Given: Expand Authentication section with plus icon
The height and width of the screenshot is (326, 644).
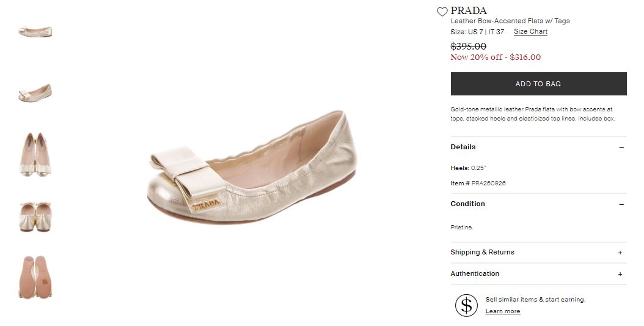Looking at the screenshot, I should [x=620, y=274].
